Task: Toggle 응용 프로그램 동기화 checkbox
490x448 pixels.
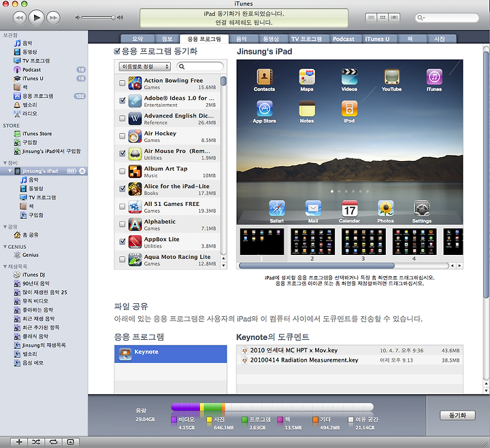Action: tap(117, 51)
